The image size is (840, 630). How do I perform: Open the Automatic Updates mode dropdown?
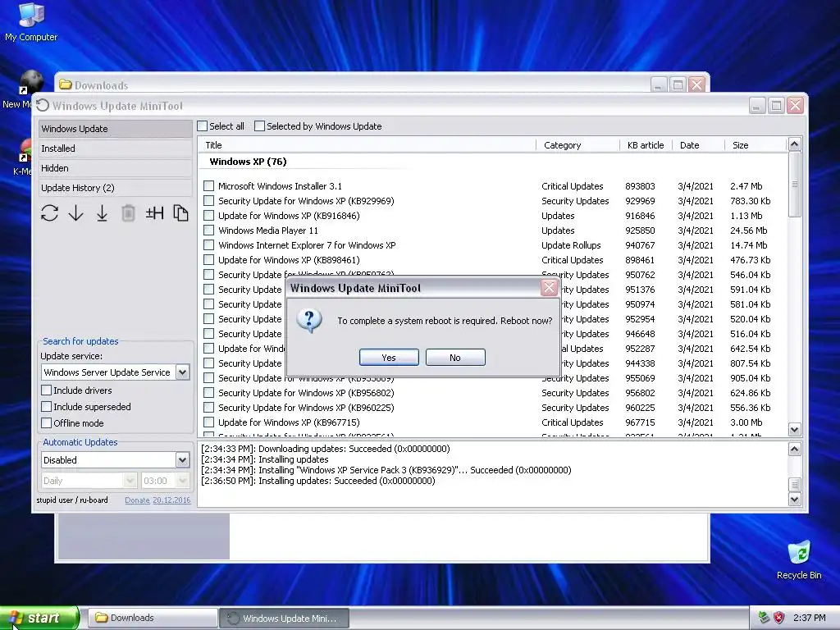[x=182, y=459]
